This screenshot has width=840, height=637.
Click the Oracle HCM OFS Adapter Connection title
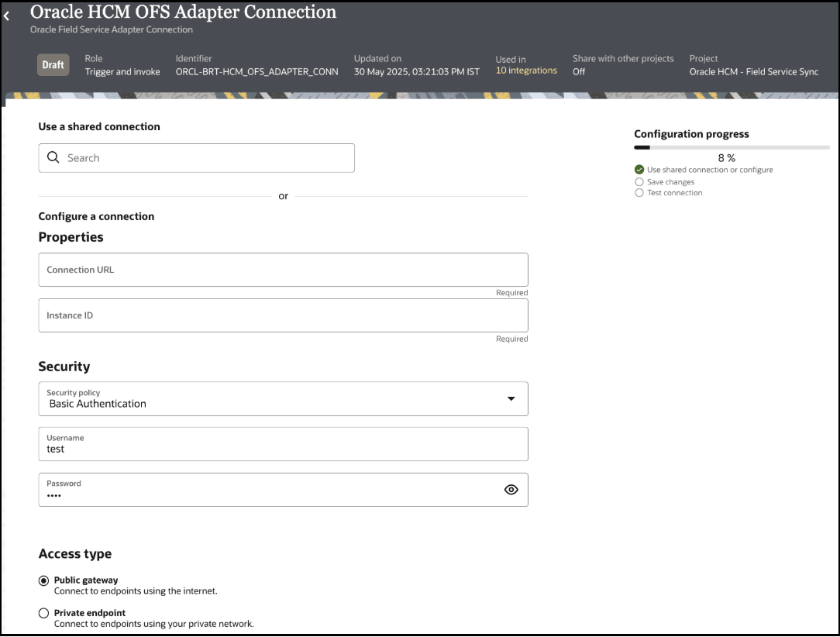[x=183, y=12]
